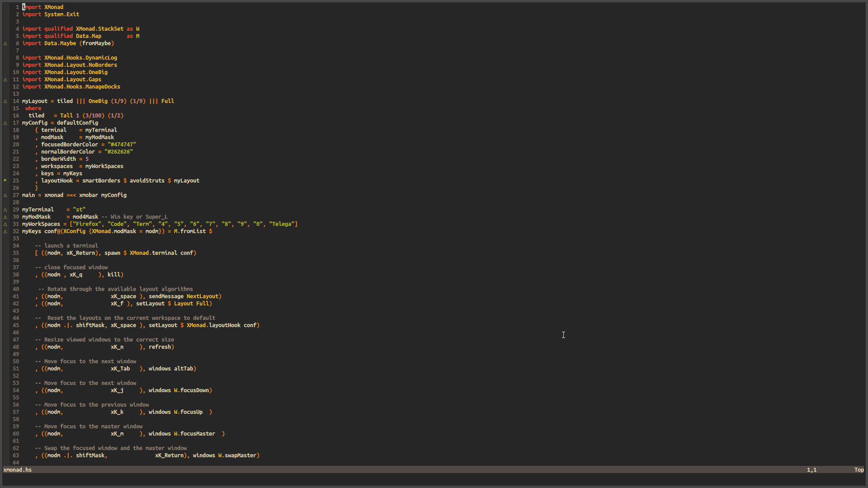This screenshot has width=868, height=488.
Task: Click the warning sign beside line 29
Action: 5,210
